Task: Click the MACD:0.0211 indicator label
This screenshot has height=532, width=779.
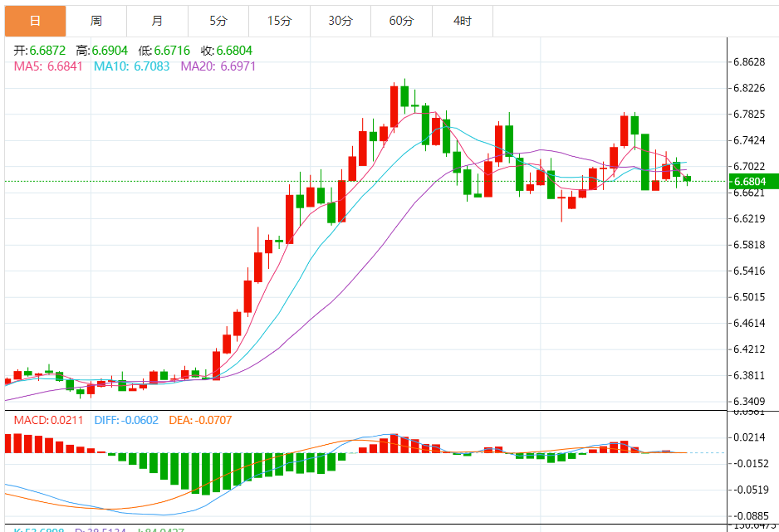Action: 49,420
